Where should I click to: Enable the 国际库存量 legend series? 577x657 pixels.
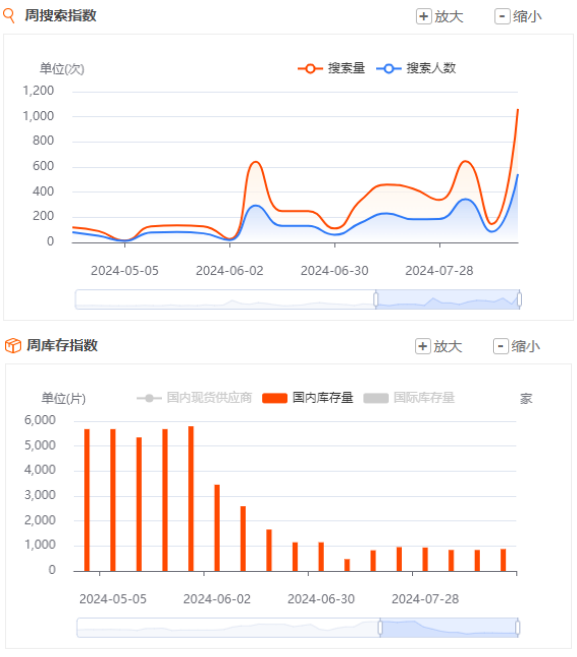(409, 398)
